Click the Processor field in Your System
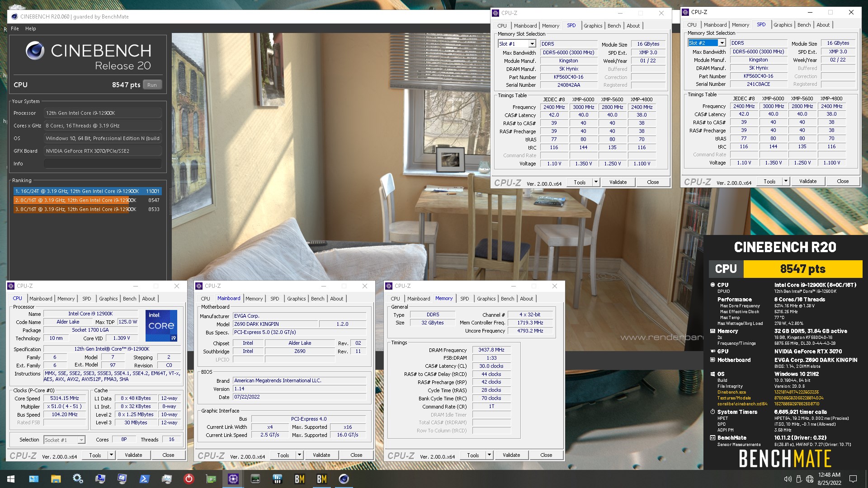 [103, 113]
